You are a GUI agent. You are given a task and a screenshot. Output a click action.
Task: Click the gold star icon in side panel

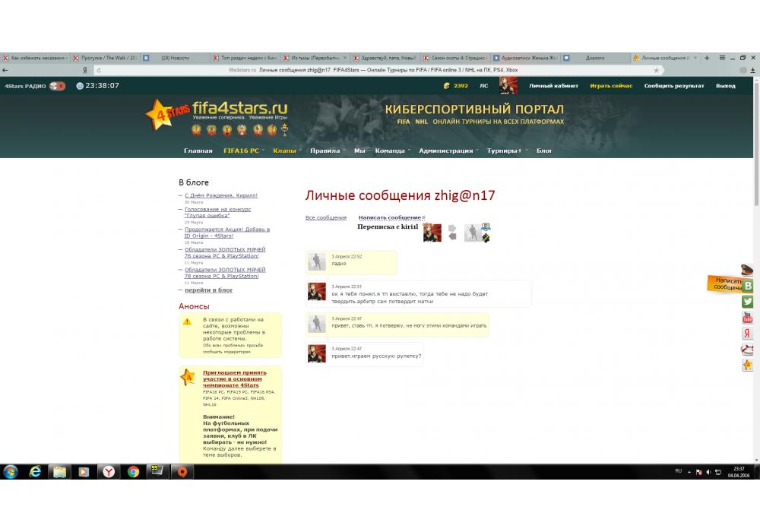(x=747, y=366)
